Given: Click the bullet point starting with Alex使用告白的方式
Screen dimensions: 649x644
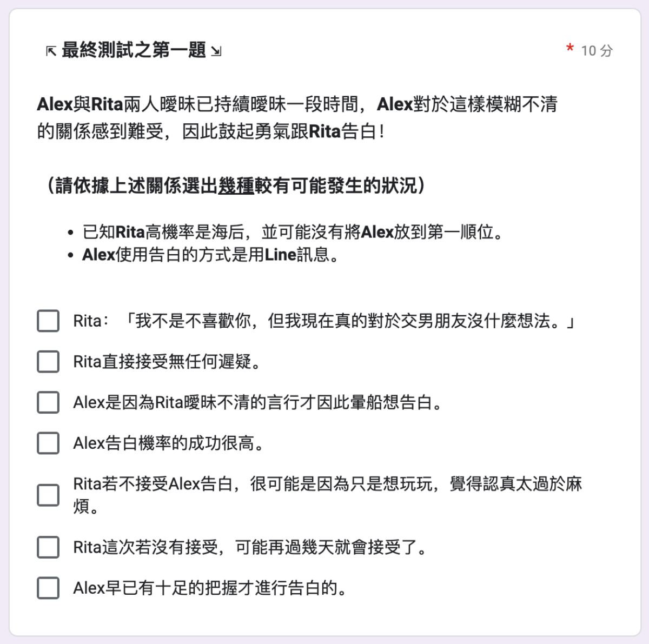Looking at the screenshot, I should coord(211,255).
